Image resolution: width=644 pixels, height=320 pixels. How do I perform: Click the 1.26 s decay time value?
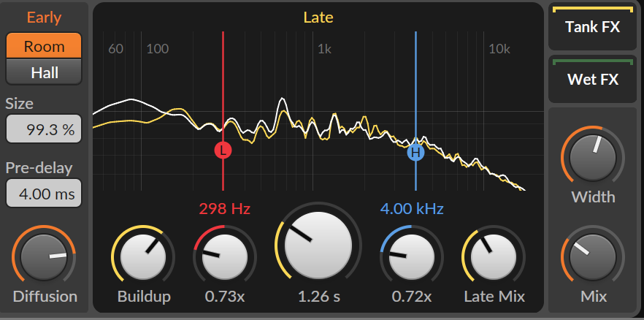[319, 297]
